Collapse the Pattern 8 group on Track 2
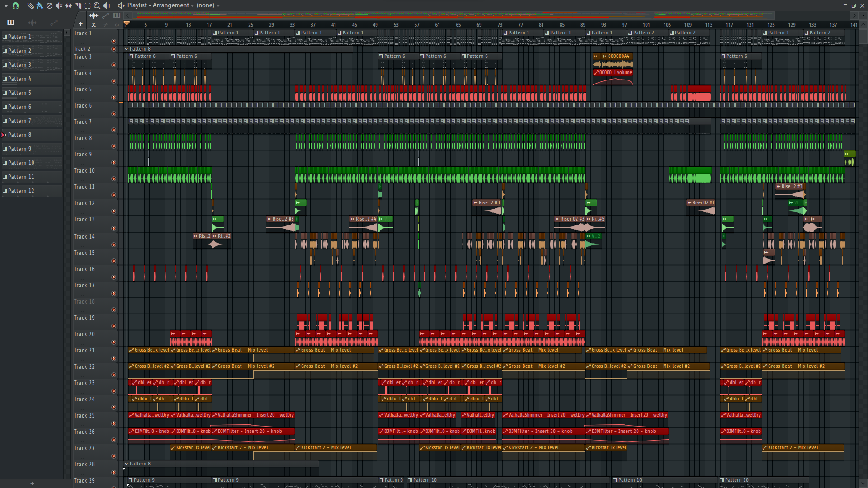868x488 pixels. [127, 49]
